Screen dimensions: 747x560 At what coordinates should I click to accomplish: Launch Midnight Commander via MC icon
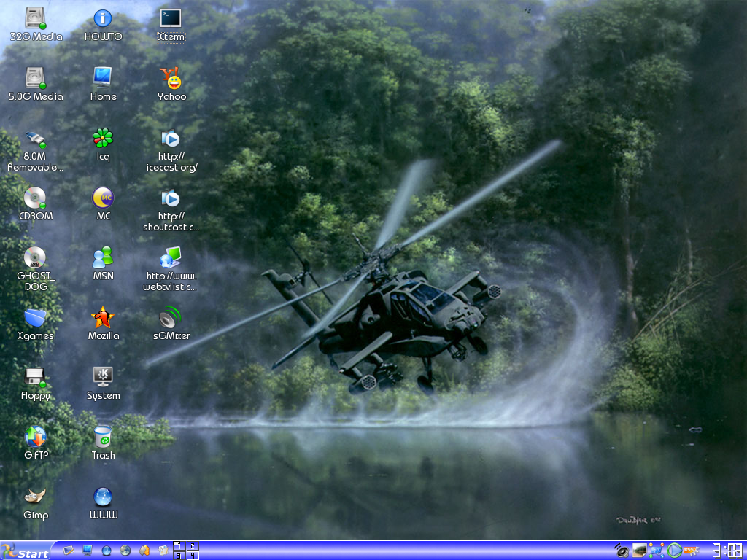point(102,199)
